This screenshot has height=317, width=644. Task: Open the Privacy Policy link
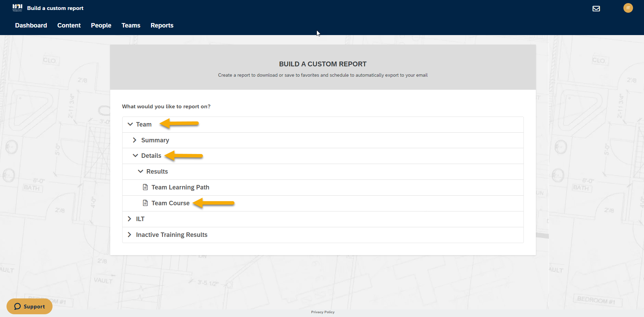pyautogui.click(x=323, y=312)
